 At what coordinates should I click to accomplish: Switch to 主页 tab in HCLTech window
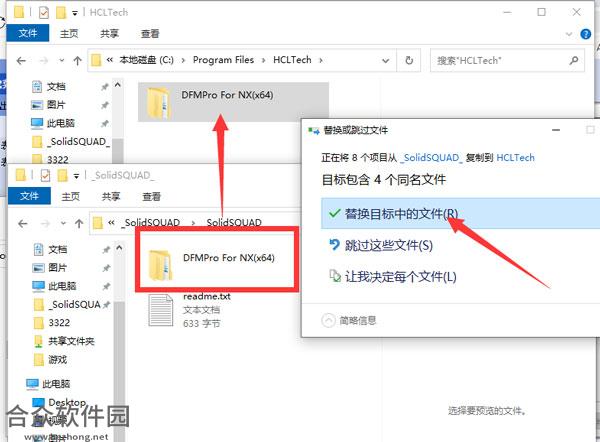point(69,34)
